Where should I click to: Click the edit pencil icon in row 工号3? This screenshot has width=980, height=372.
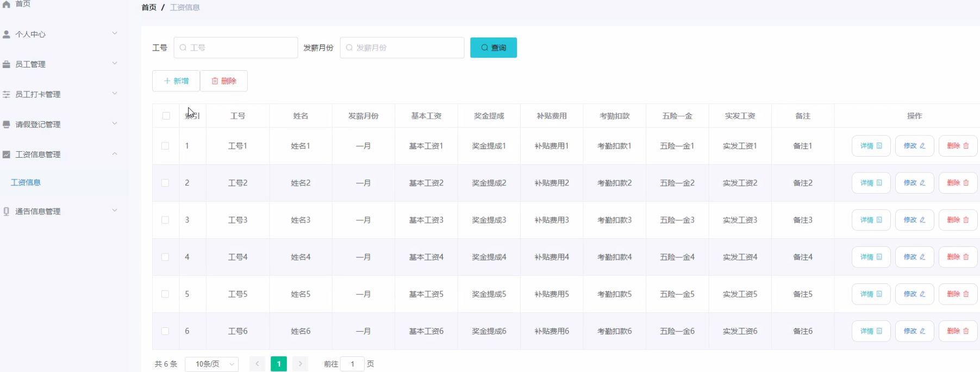click(x=922, y=220)
